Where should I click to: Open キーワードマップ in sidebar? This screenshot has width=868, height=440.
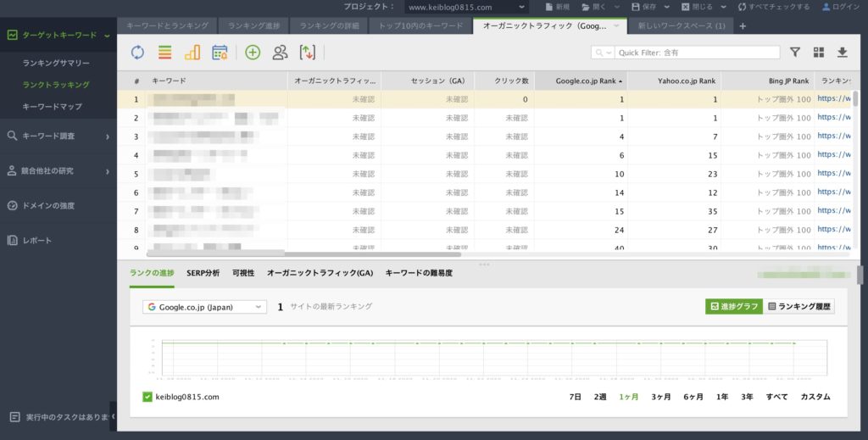(52, 106)
